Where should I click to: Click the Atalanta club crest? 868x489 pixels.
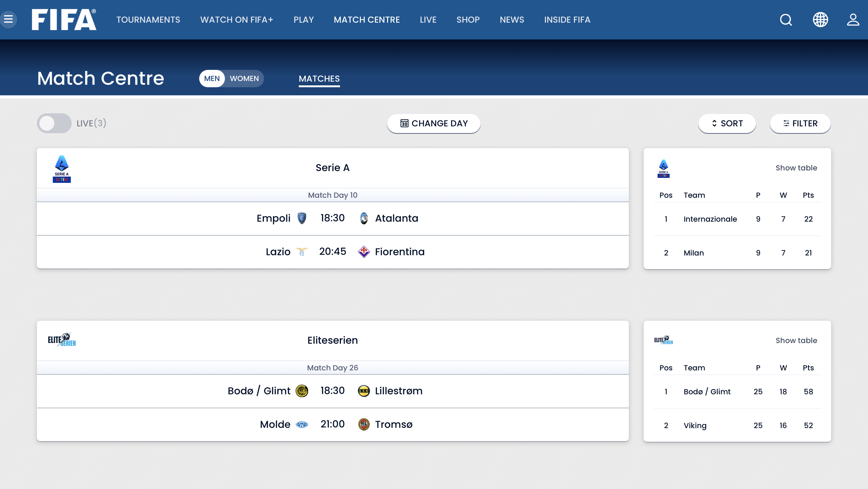364,218
